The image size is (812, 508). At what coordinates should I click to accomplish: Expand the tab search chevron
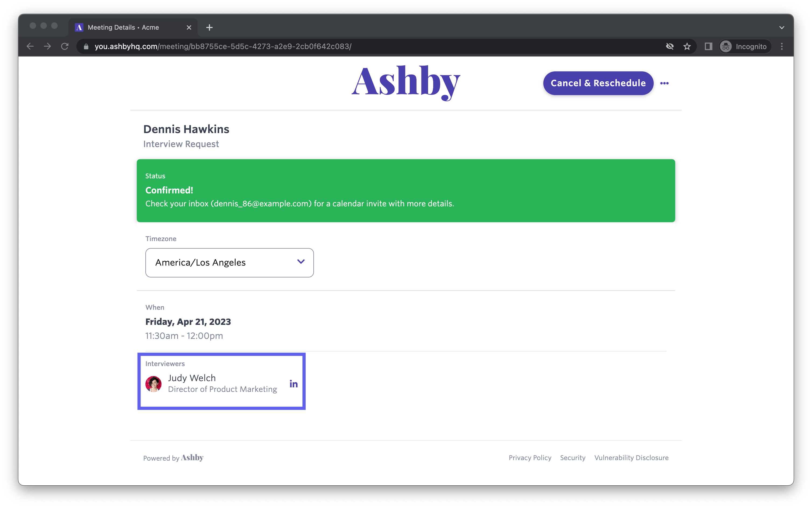pyautogui.click(x=782, y=27)
